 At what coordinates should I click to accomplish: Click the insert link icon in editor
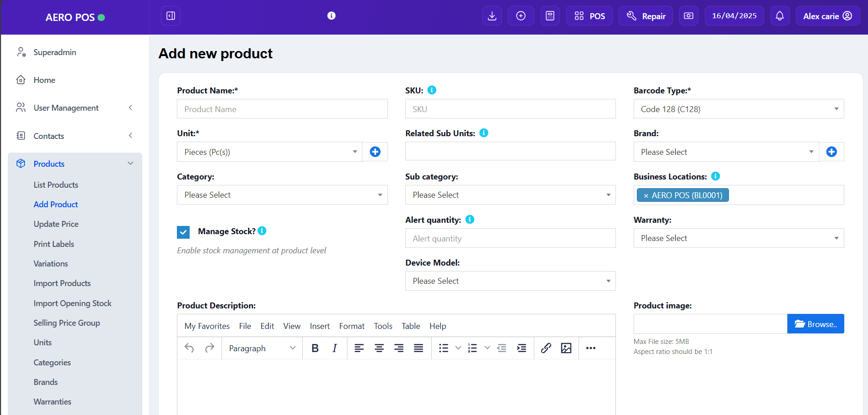click(x=546, y=348)
